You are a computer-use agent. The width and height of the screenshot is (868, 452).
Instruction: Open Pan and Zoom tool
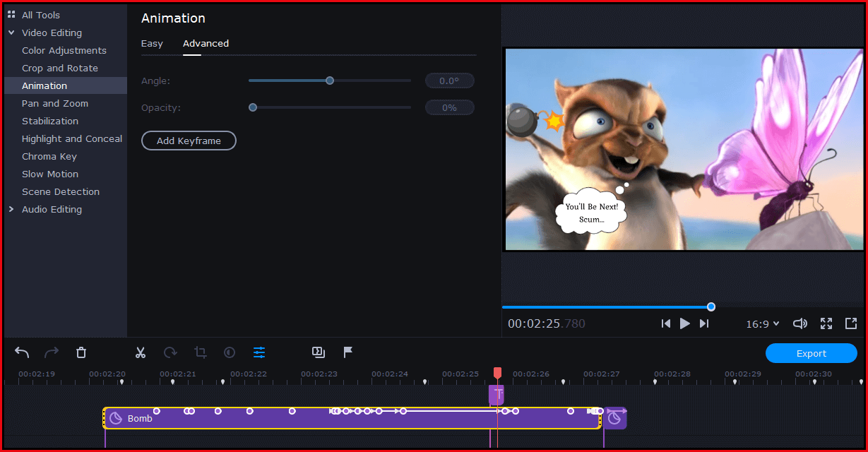(55, 103)
